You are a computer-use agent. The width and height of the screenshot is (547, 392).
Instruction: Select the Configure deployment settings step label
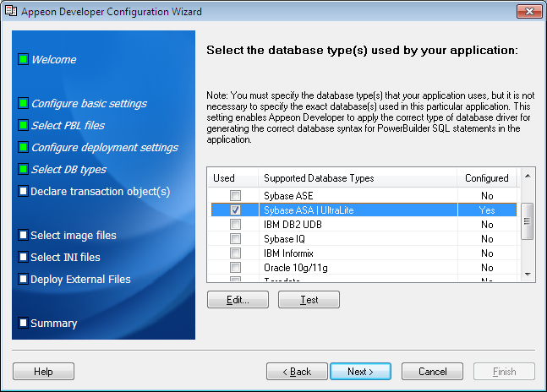[105, 147]
